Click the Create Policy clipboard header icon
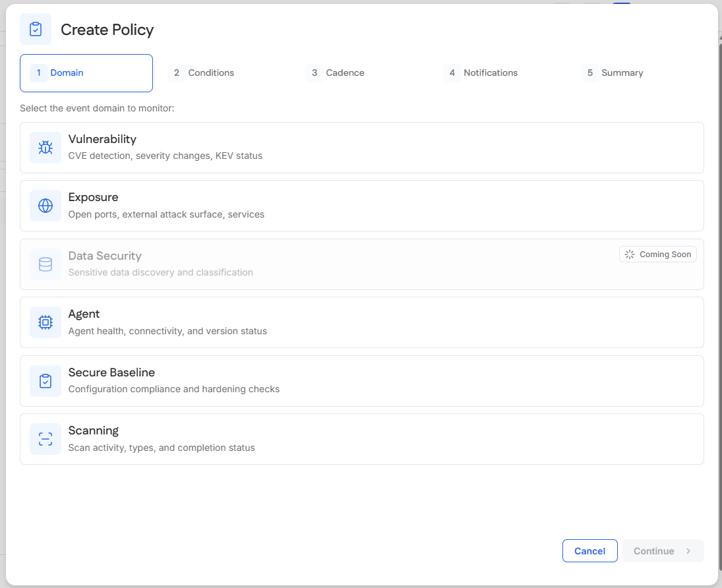722x588 pixels. click(36, 29)
